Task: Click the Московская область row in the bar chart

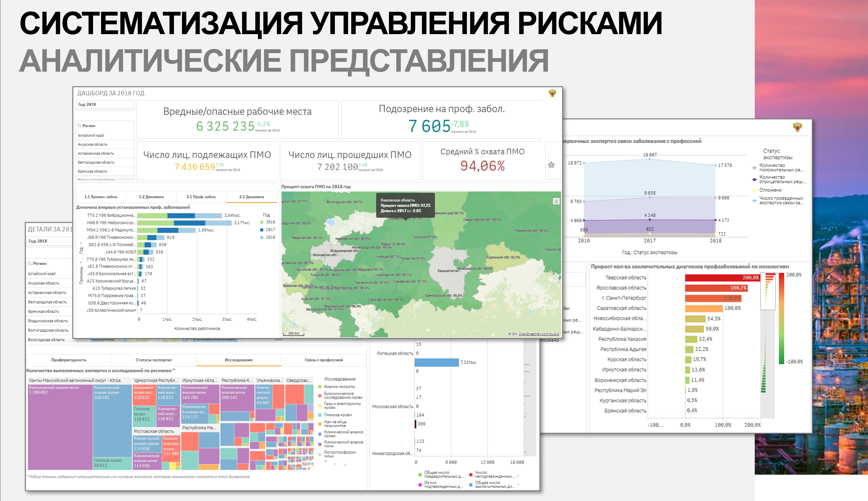Action: (392, 407)
